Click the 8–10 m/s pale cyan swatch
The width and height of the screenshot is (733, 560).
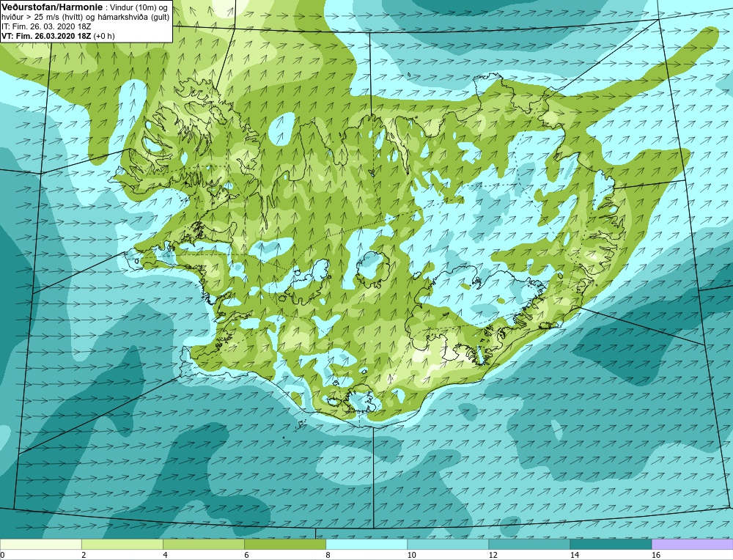click(x=366, y=545)
